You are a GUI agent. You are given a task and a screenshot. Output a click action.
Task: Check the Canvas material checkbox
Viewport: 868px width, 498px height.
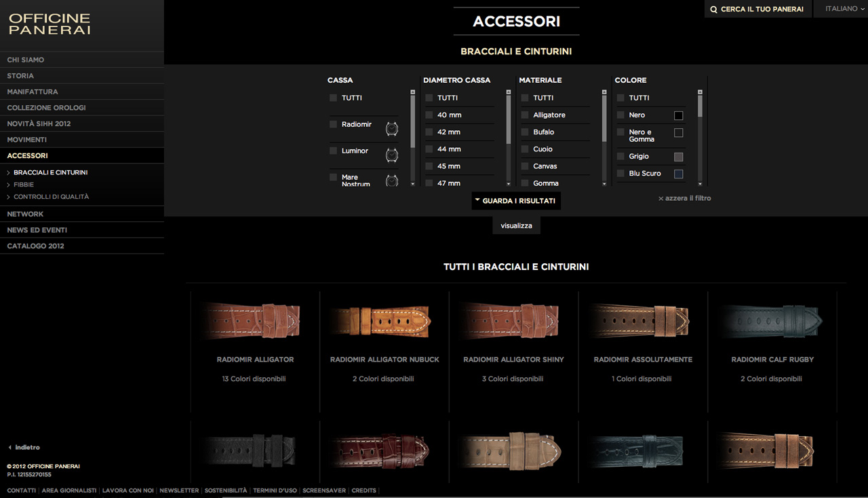coord(525,166)
